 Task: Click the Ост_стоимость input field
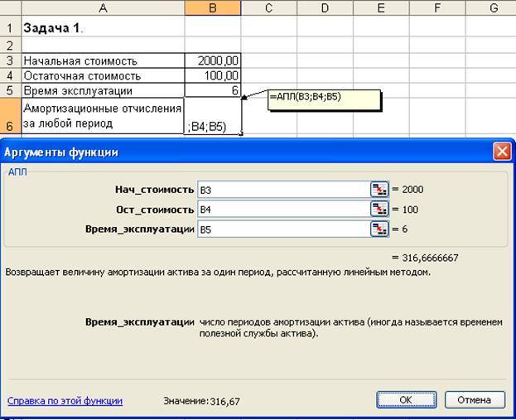pos(283,209)
